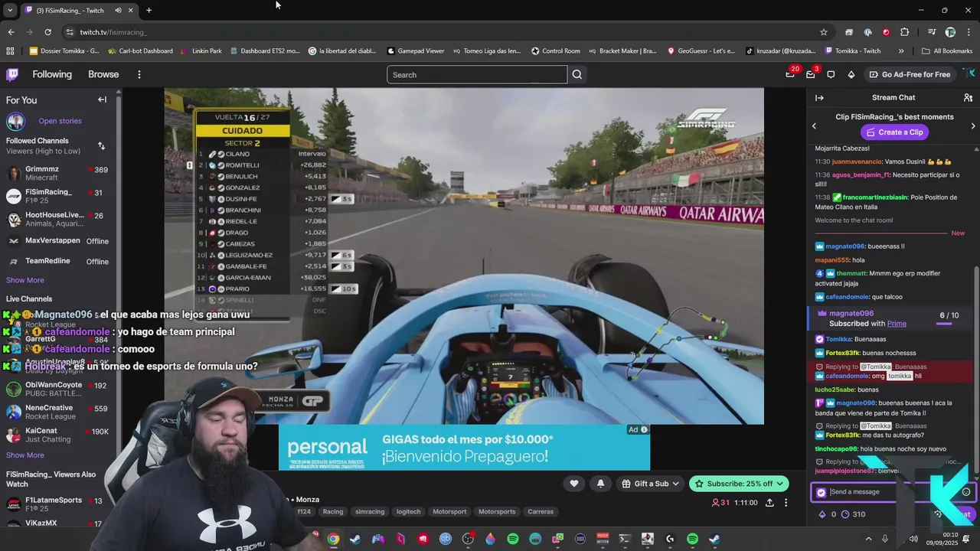Screen dimensions: 980x551
Task: Click the ad info icon next to Ad label
Action: tap(644, 429)
